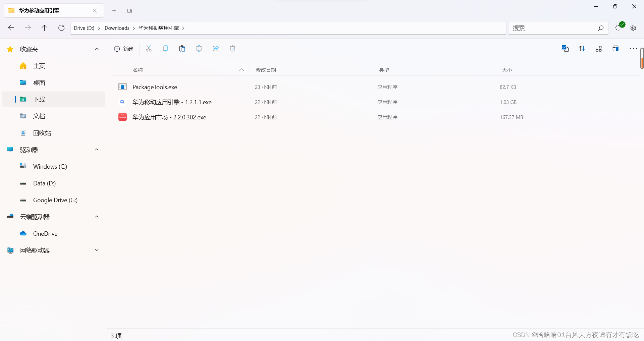Open the layout view options icon
Image resolution: width=644 pixels, height=341 pixels.
599,49
